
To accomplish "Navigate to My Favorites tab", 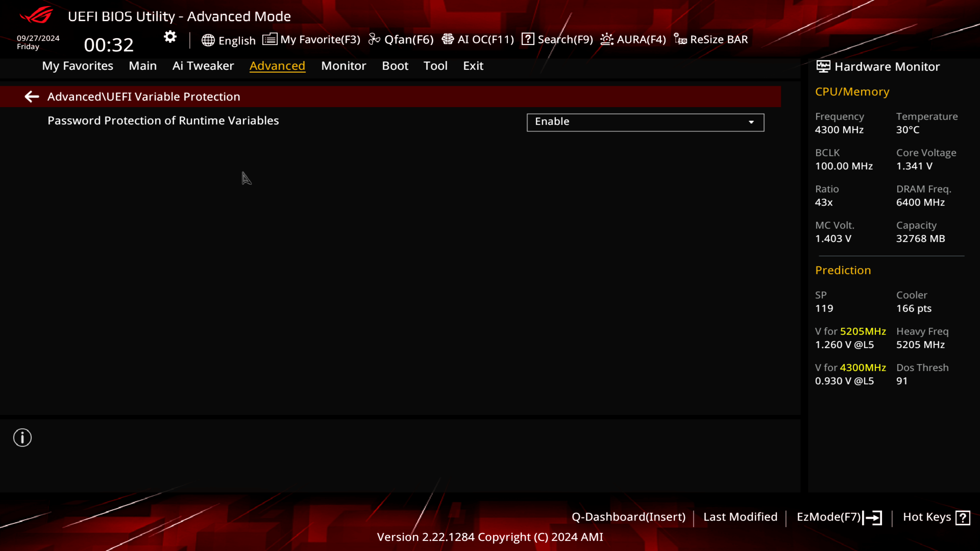I will [x=77, y=65].
